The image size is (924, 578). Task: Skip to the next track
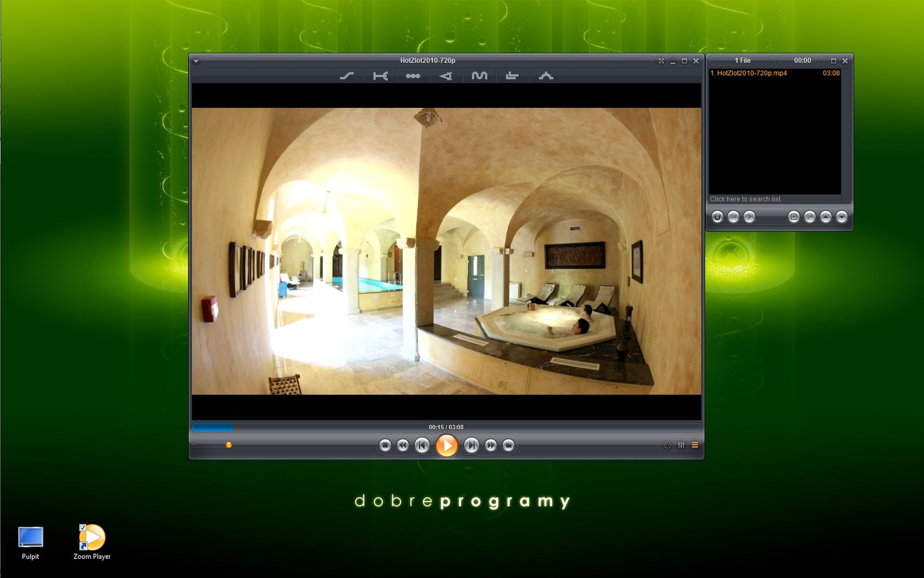tap(471, 445)
